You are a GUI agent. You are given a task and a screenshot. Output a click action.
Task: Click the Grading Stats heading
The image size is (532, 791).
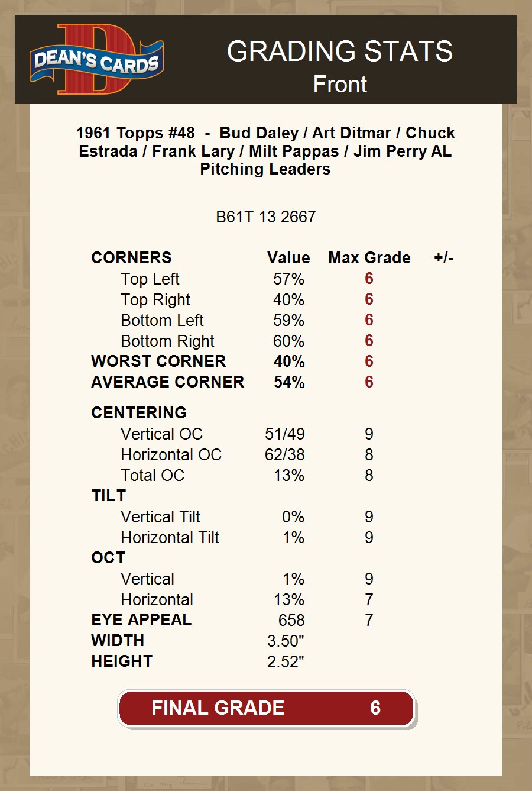[339, 51]
